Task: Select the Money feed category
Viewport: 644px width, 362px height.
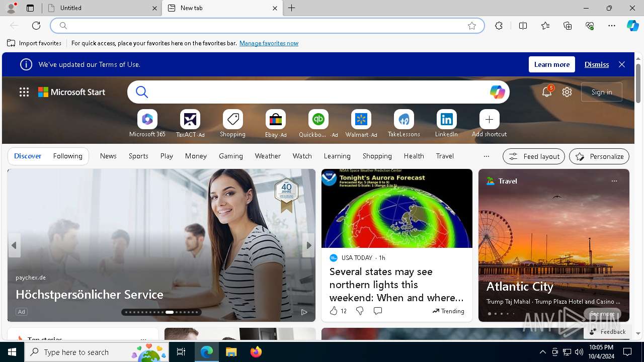Action: click(x=196, y=156)
